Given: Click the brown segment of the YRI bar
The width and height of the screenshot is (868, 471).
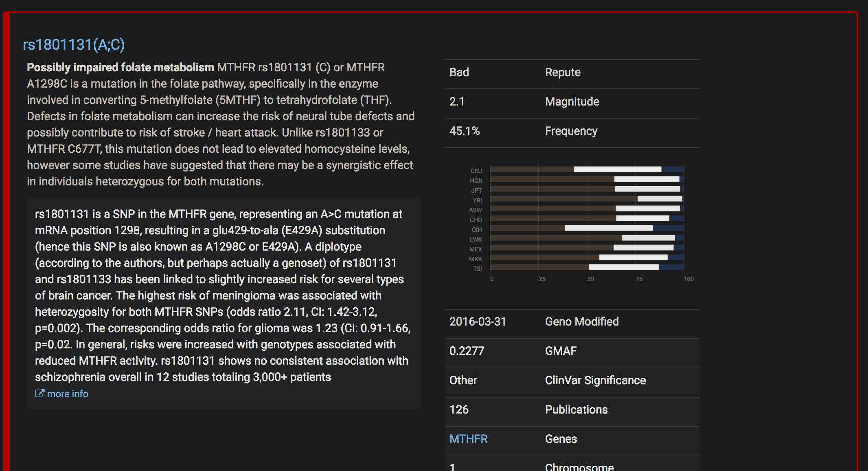Looking at the screenshot, I should click(563, 199).
